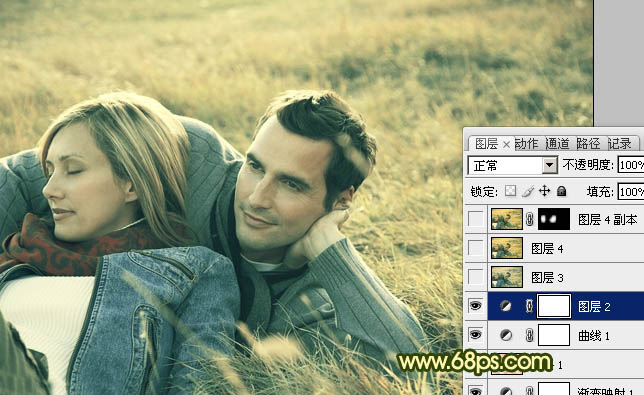The height and width of the screenshot is (395, 644).
Task: Click mask link chain icon on 曲线 1
Action: point(529,335)
